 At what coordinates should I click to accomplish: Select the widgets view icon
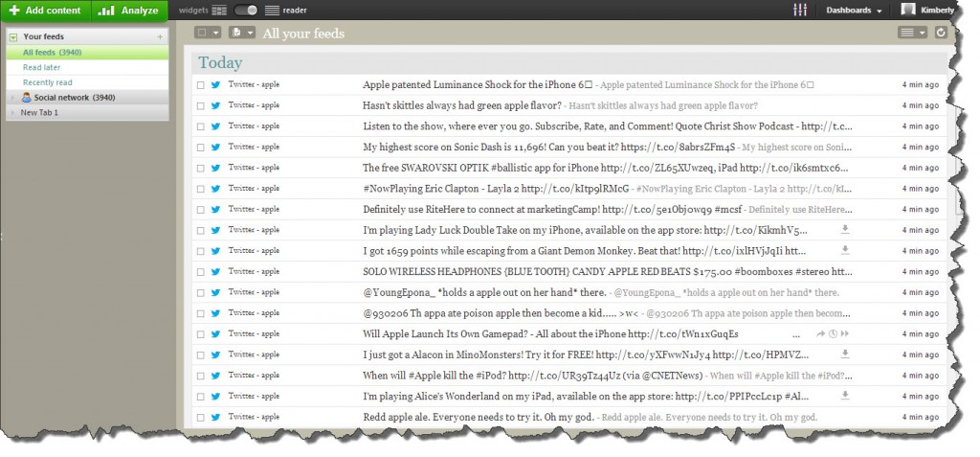click(219, 11)
